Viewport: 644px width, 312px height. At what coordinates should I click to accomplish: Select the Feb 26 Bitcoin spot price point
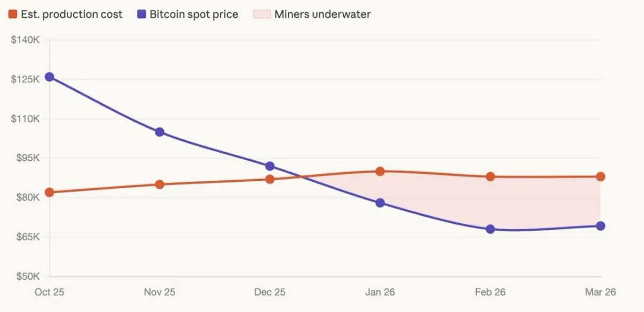pyautogui.click(x=490, y=229)
